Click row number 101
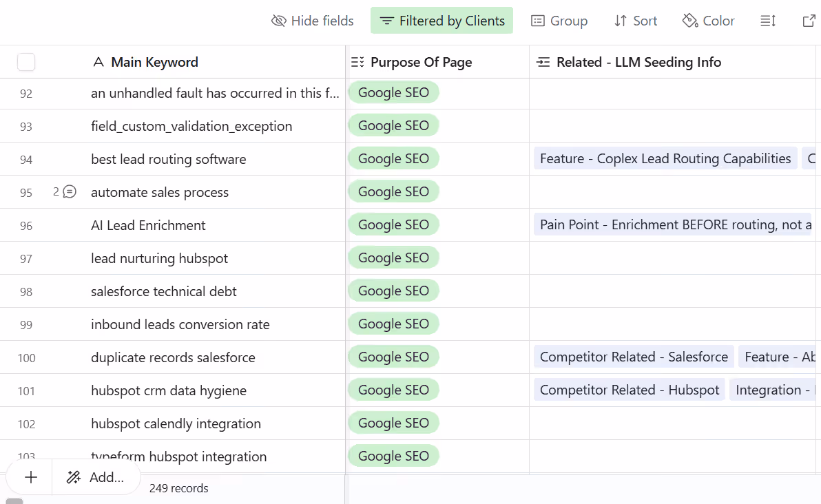The height and width of the screenshot is (504, 821). (26, 390)
